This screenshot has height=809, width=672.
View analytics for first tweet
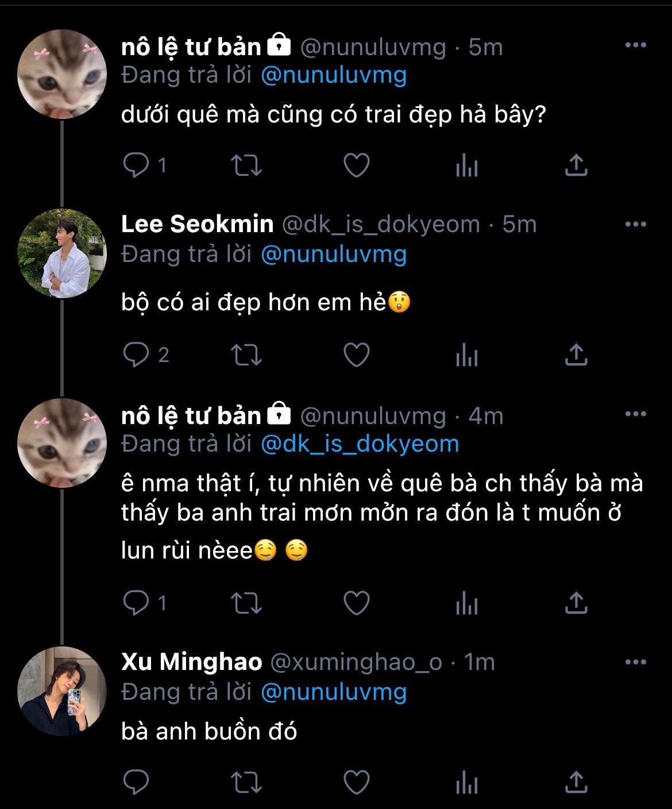coord(466,166)
